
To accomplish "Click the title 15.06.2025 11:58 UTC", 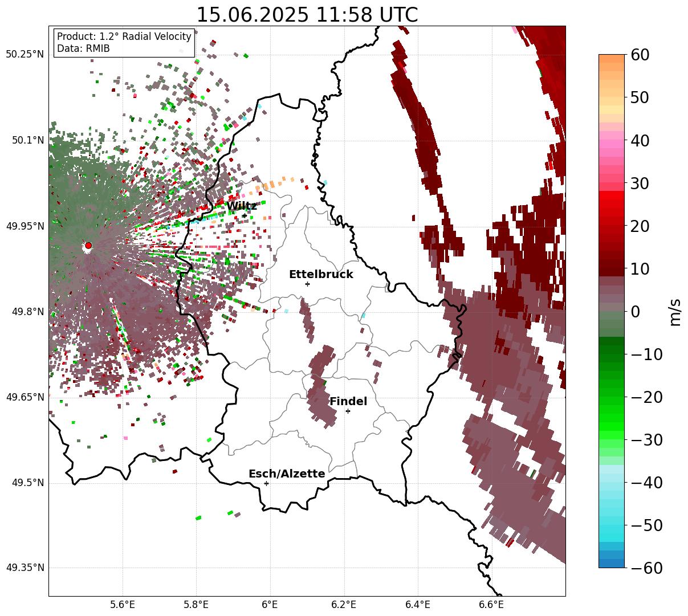I will coord(307,15).
